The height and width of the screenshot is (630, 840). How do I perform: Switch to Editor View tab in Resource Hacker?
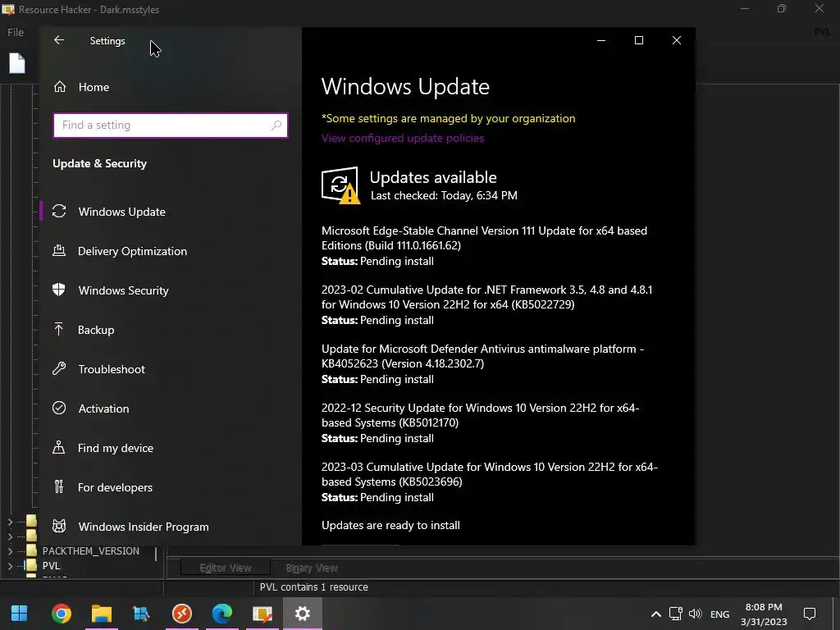[x=226, y=568]
